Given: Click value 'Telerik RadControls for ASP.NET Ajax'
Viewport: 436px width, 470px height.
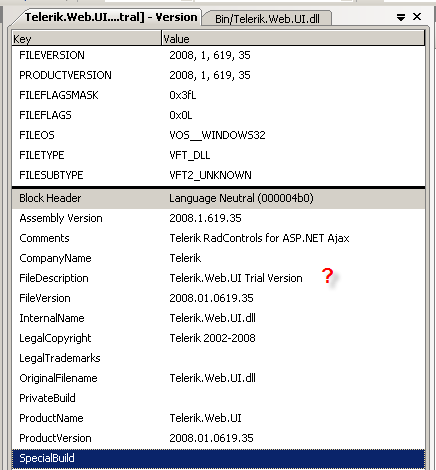Looking at the screenshot, I should point(259,238).
